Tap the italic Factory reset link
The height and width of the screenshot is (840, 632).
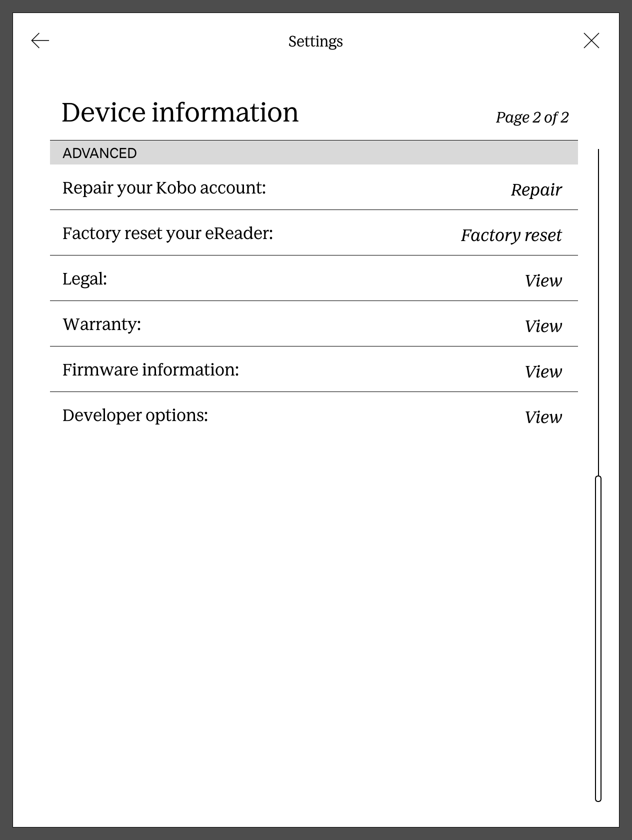pos(511,235)
